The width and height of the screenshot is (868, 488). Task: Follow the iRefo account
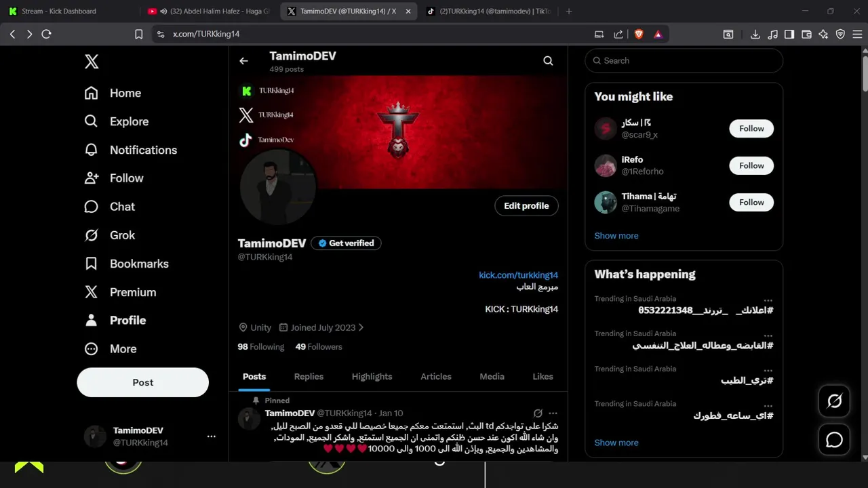(751, 165)
